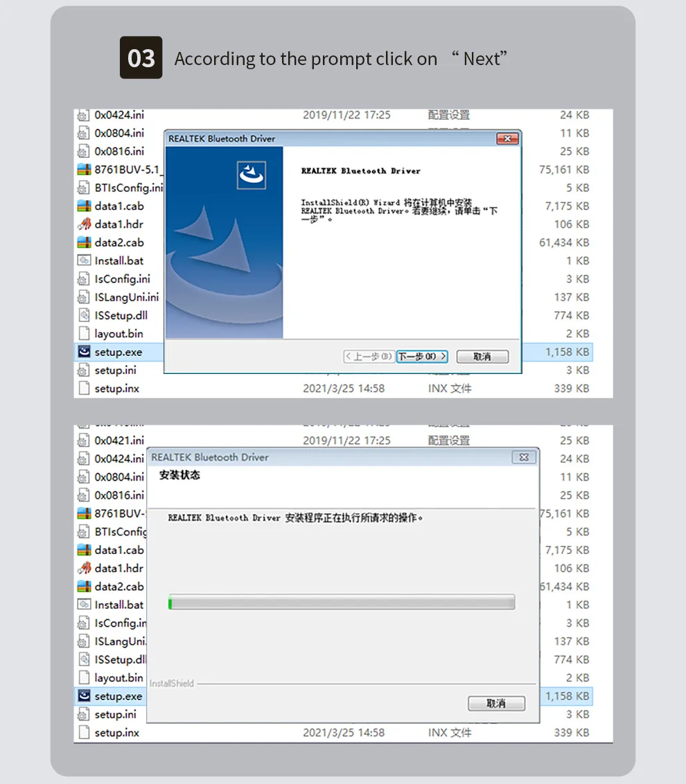The image size is (686, 784).
Task: Click the IsConfig.ini icon behind the welcome wizard
Action: pyautogui.click(x=84, y=279)
